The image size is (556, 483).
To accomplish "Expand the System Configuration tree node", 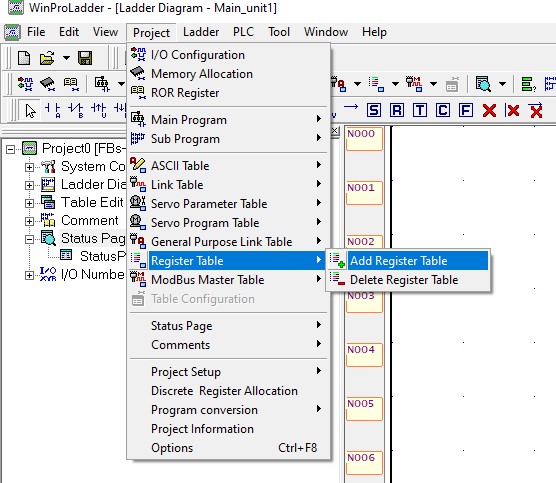I will (x=29, y=167).
